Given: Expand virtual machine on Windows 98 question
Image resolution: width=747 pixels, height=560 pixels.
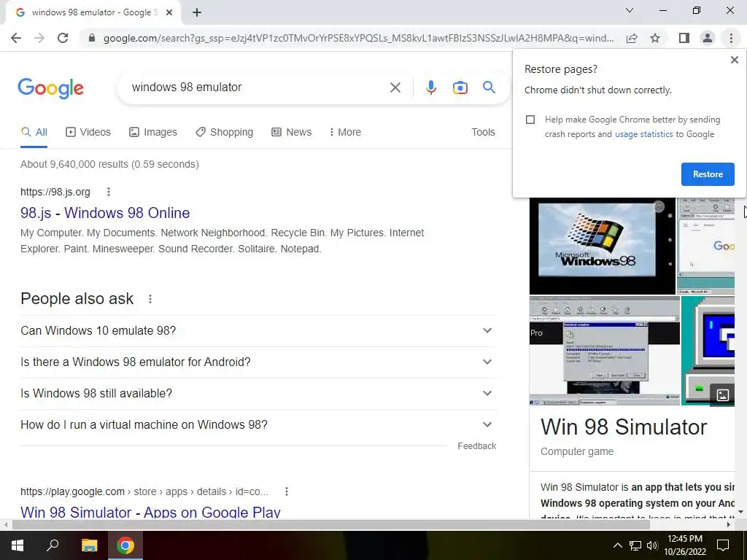Looking at the screenshot, I should [x=258, y=425].
